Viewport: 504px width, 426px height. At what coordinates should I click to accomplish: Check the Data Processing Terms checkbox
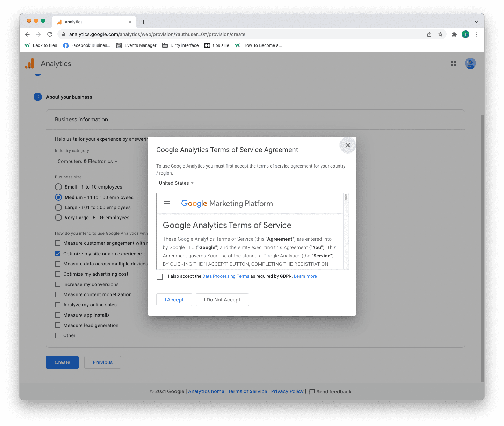tap(160, 276)
